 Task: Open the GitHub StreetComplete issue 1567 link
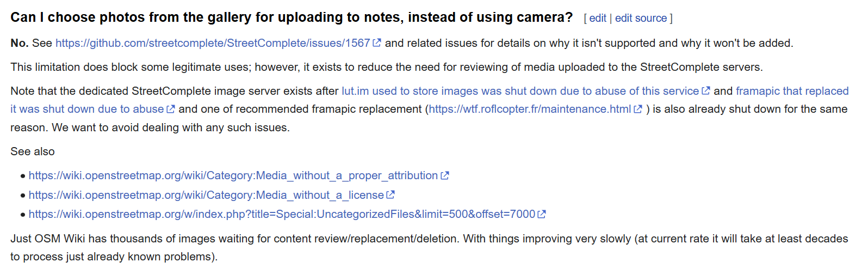[x=213, y=43]
